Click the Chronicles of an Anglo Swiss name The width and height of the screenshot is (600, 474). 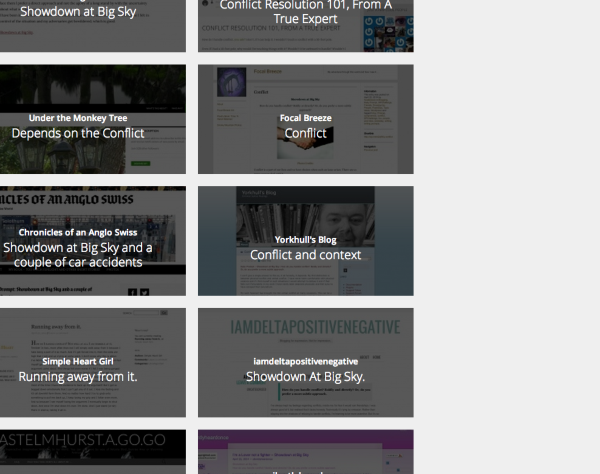78,233
